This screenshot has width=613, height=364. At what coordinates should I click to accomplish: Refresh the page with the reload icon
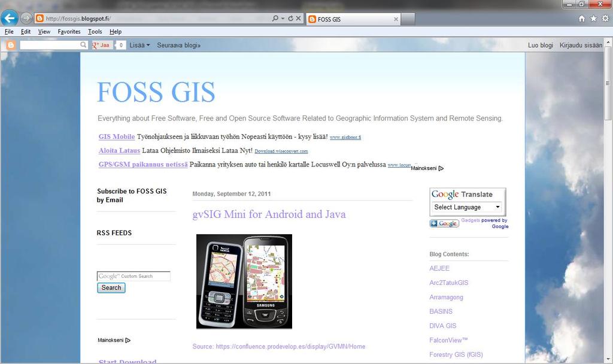(290, 19)
